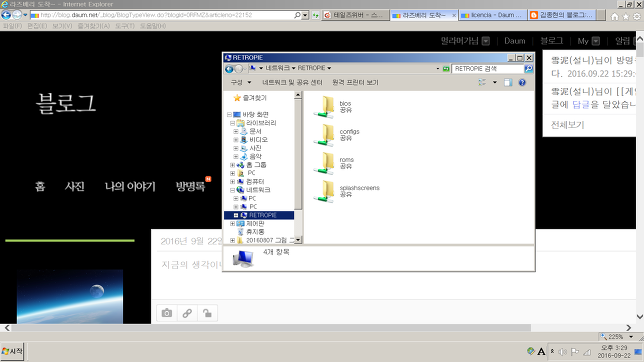Click the RETROPIE search magnifier icon
644x362 pixels.
529,69
